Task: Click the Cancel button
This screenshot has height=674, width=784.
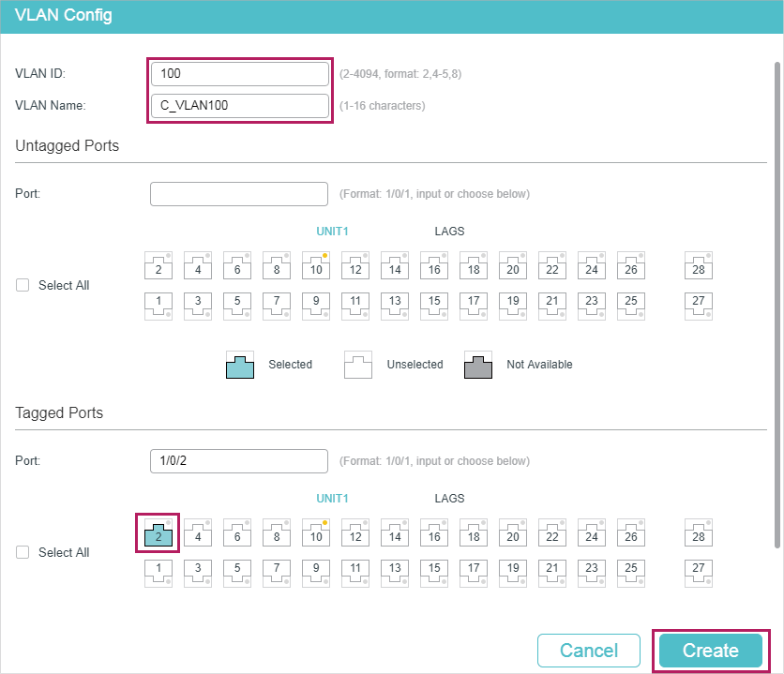Action: pyautogui.click(x=589, y=651)
